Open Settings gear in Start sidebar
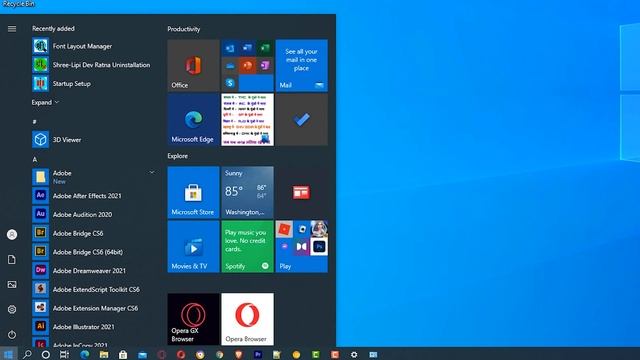This screenshot has width=640, height=360. [12, 309]
